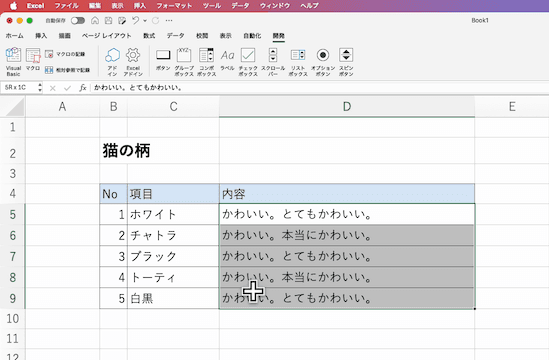Insert a コンボボックス control
The width and height of the screenshot is (549, 360).
coord(207,62)
